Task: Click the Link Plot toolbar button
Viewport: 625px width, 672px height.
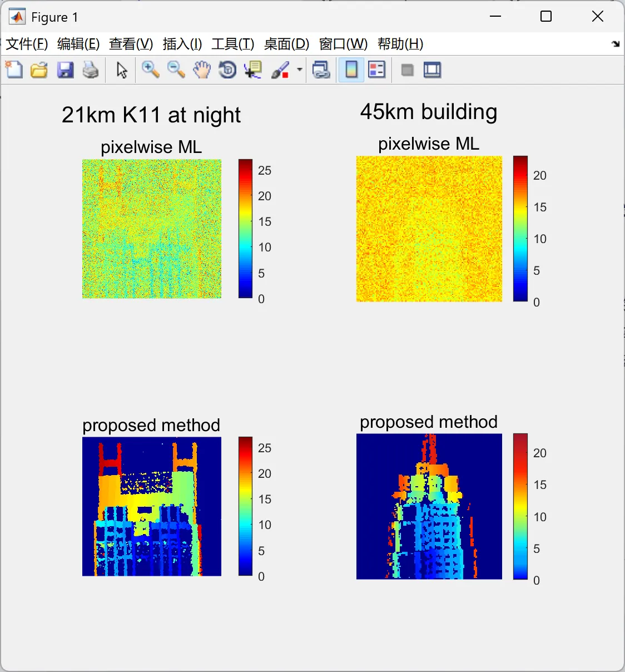Action: (x=321, y=70)
